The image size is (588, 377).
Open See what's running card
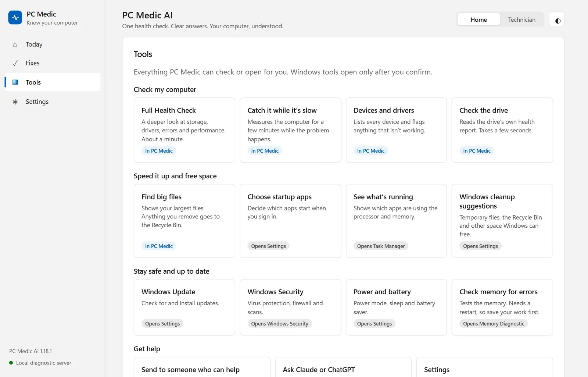point(396,221)
